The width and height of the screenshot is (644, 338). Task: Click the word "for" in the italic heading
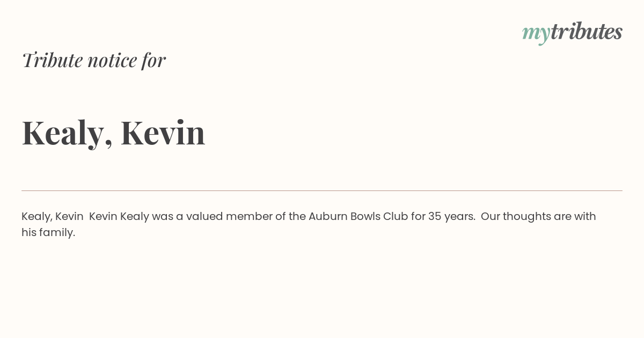coord(153,60)
